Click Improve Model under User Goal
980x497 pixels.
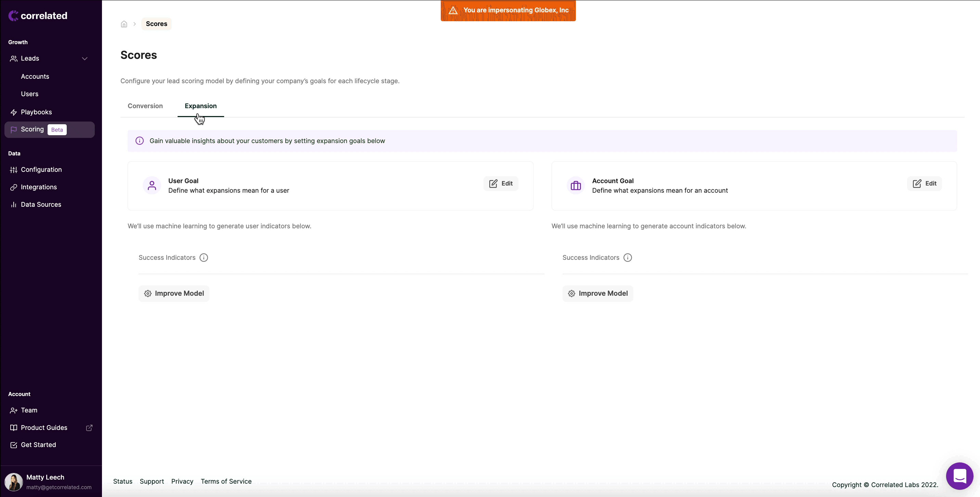click(174, 293)
